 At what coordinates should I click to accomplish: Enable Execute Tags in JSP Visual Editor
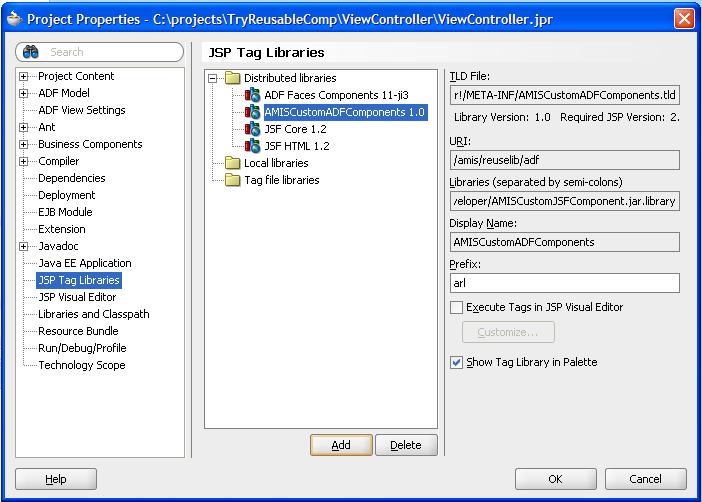[x=457, y=308]
